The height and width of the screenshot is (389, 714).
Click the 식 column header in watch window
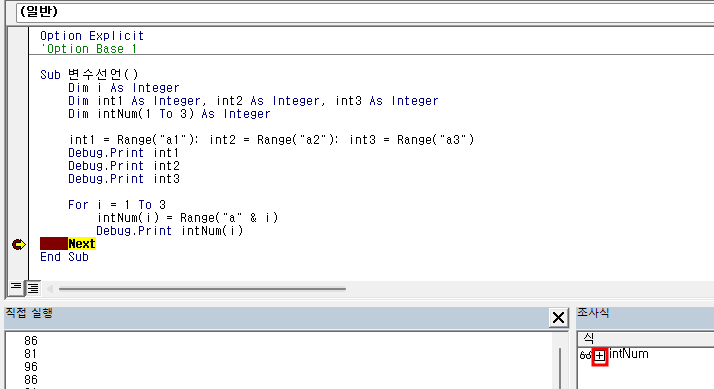pos(646,338)
